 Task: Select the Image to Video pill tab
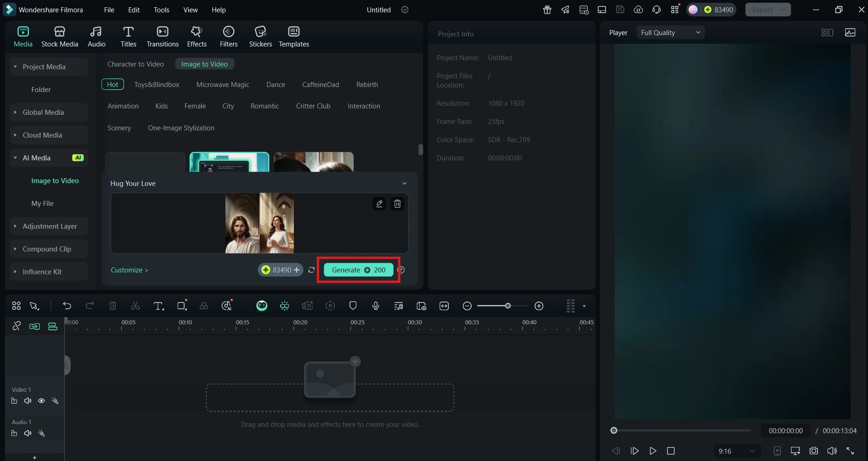pyautogui.click(x=205, y=64)
